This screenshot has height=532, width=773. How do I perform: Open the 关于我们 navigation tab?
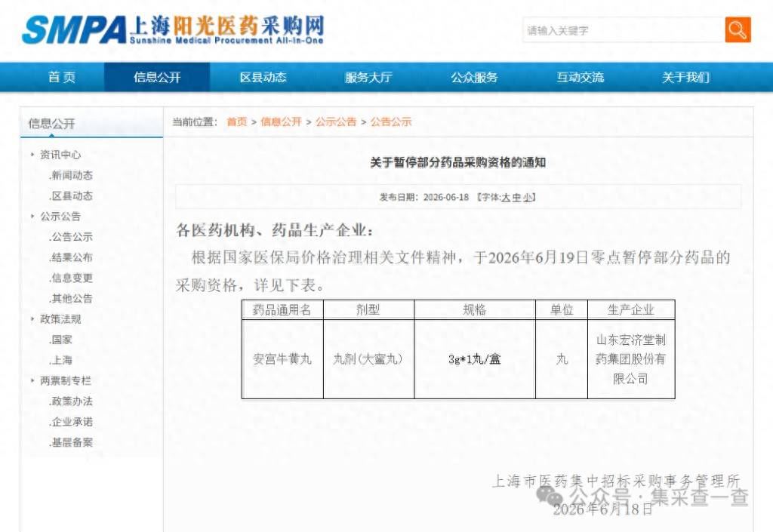coord(685,77)
